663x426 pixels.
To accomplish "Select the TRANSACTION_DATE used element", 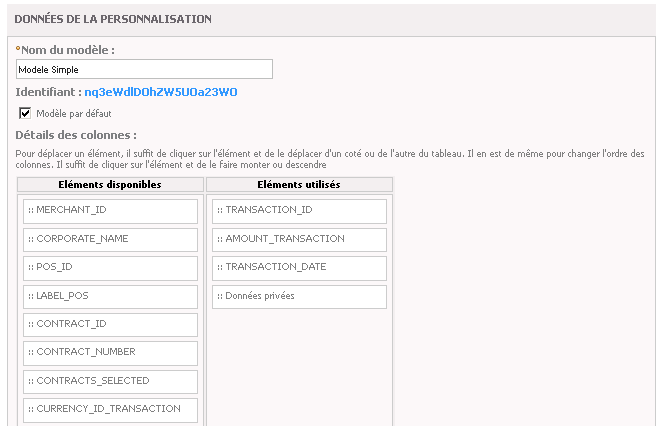I will 299,268.
